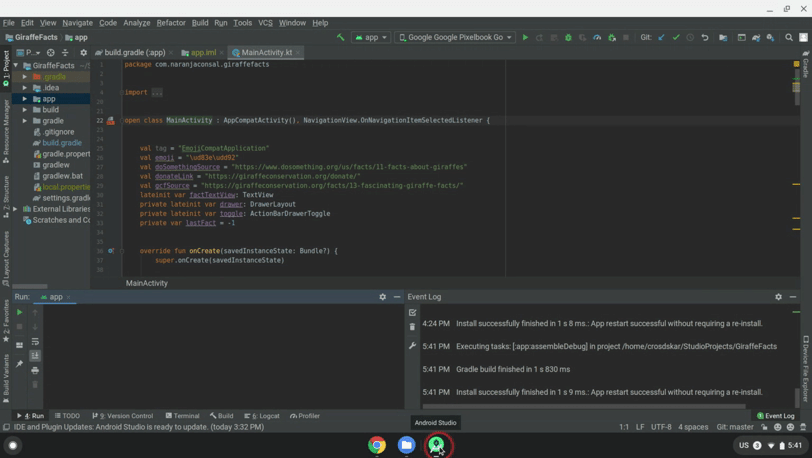
Task: Open Search Everywhere magnifier icon
Action: 789,38
